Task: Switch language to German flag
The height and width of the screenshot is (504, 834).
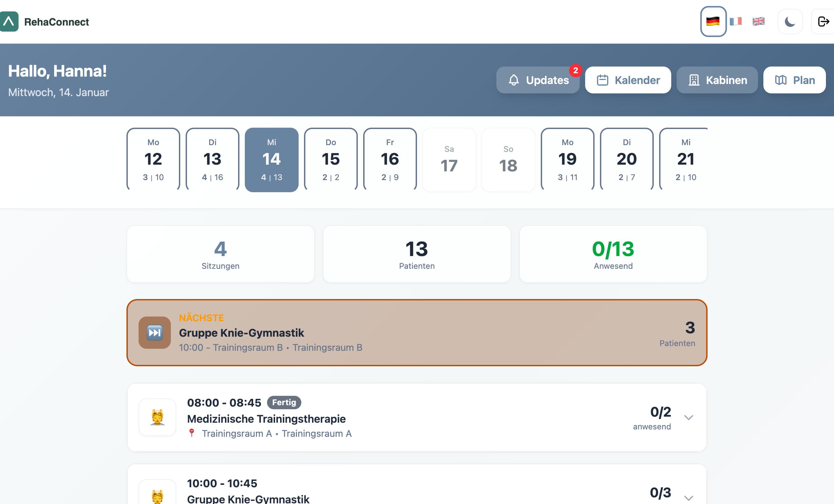Action: [713, 22]
